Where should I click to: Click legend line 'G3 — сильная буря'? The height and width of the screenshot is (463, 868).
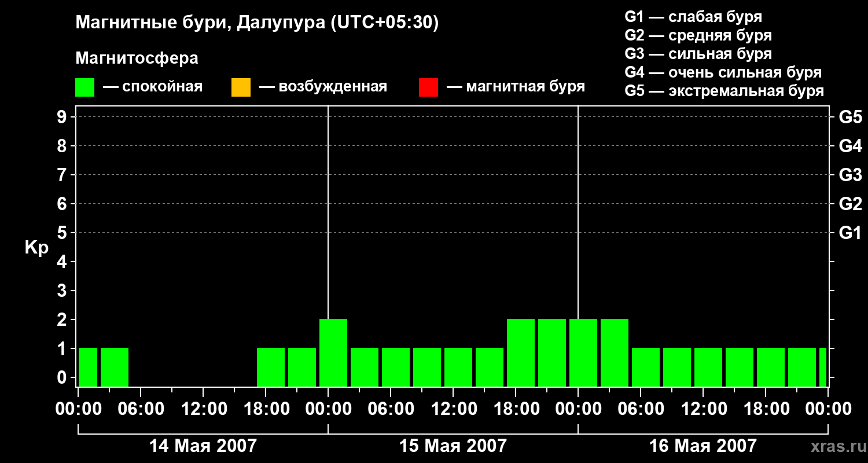[698, 54]
